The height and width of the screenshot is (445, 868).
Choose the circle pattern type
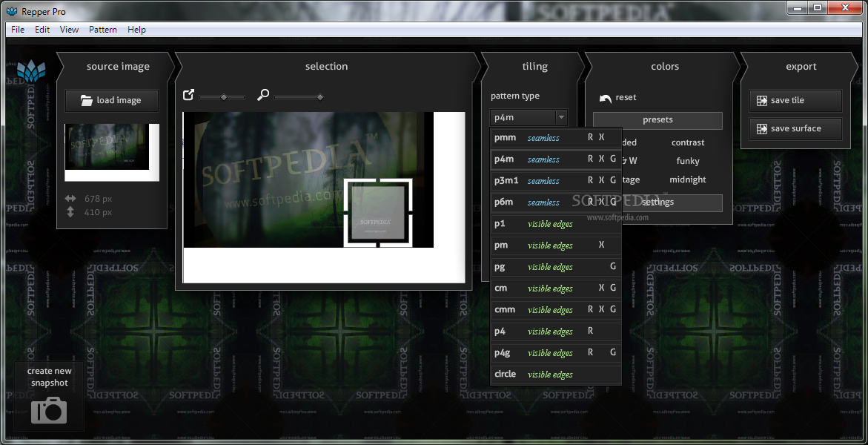(x=556, y=375)
